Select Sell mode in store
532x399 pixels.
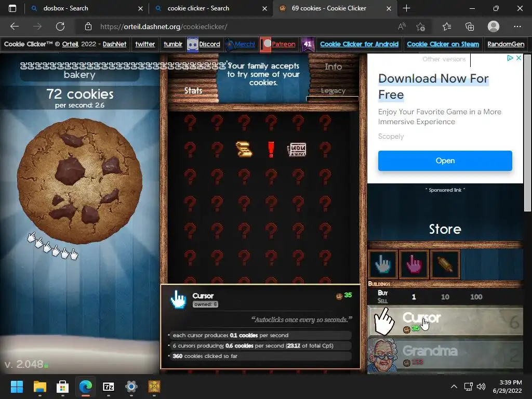point(383,301)
